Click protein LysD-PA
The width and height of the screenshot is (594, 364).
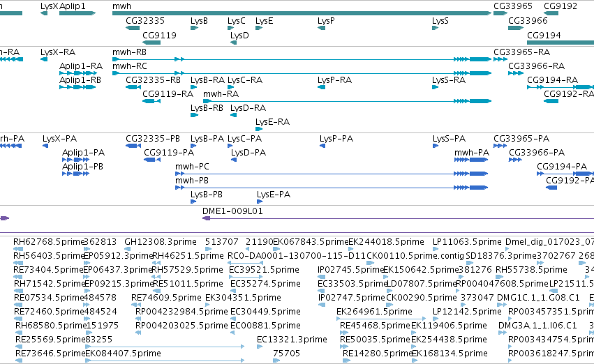[x=234, y=160]
